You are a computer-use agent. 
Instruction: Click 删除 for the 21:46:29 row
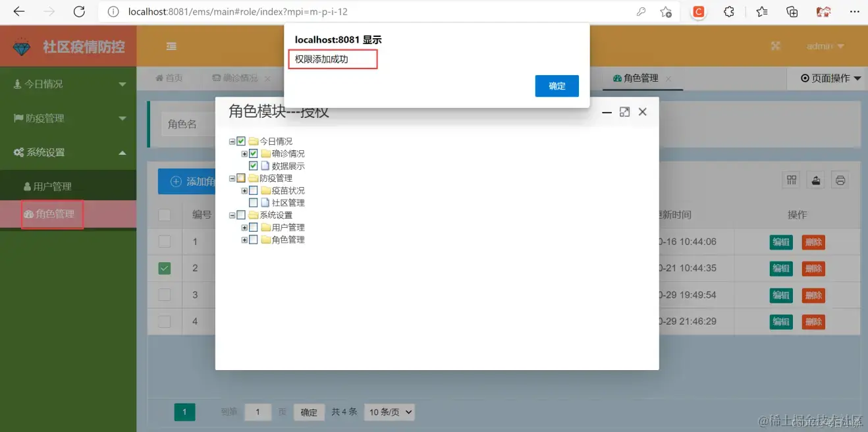(x=813, y=322)
